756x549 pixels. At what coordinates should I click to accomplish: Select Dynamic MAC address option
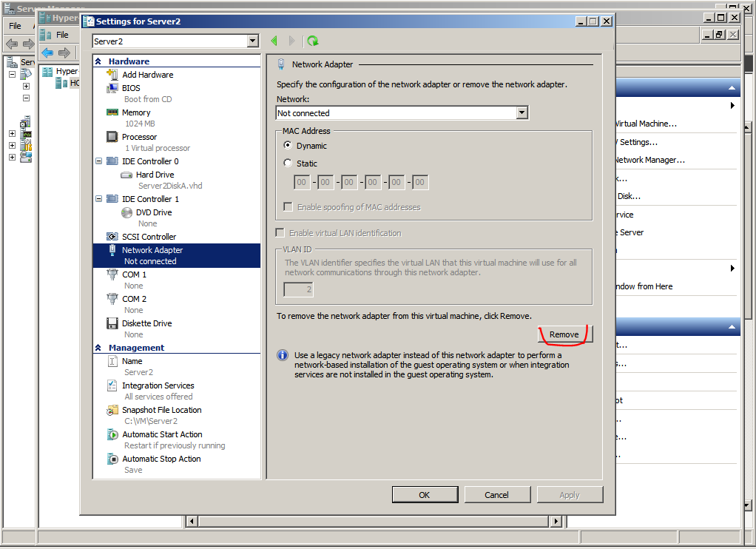[288, 145]
